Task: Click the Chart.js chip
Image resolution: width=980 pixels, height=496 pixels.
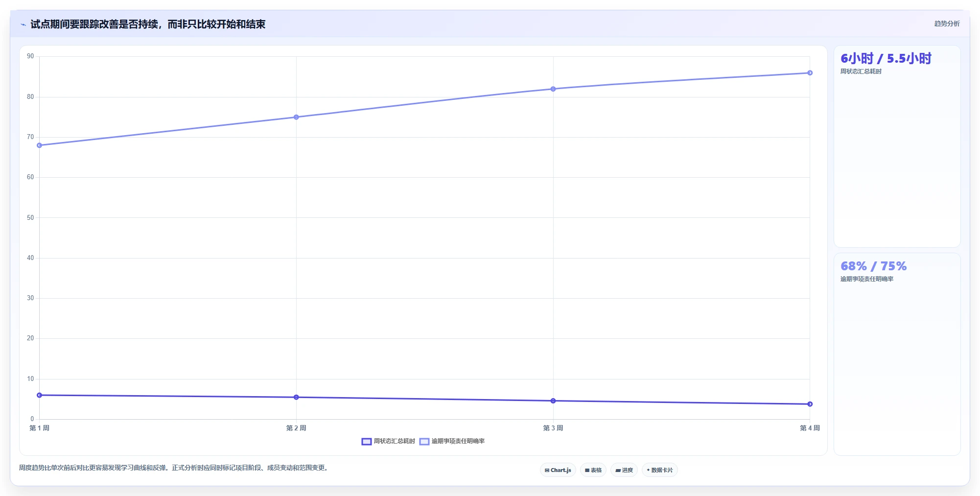Action: point(558,470)
